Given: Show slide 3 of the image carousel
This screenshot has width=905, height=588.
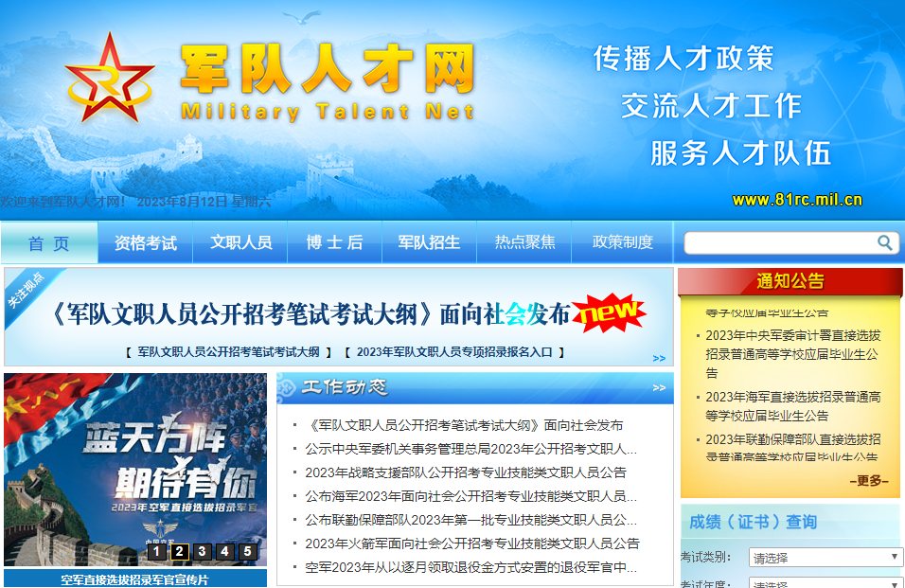Looking at the screenshot, I should [202, 552].
